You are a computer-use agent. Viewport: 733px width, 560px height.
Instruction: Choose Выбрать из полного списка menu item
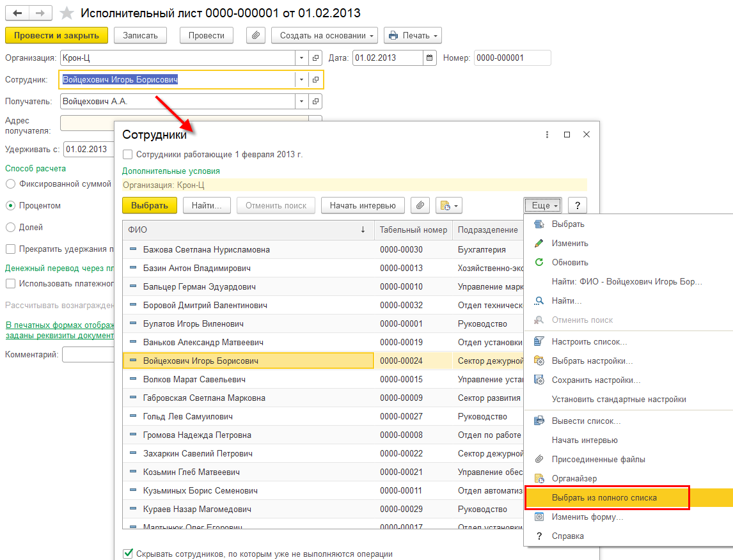[x=604, y=497]
